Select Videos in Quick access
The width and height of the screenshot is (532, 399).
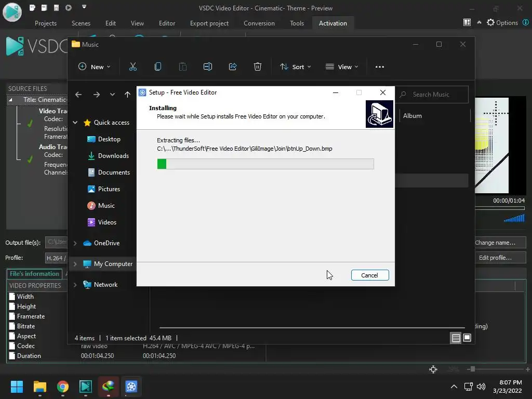[x=102, y=222]
